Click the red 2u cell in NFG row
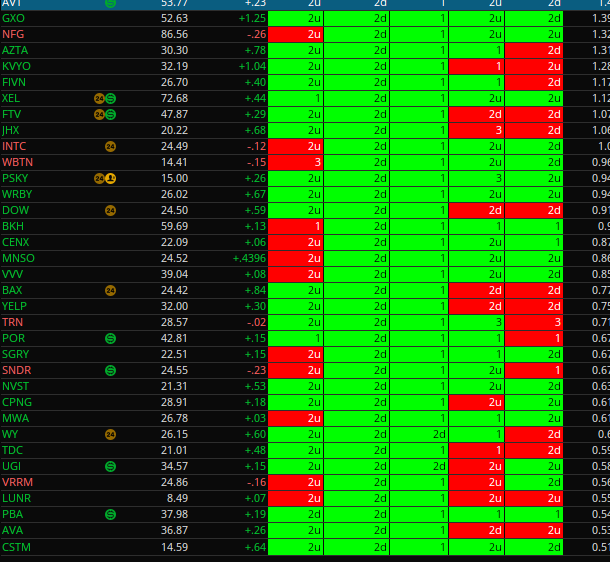The image size is (610, 562). (x=296, y=34)
